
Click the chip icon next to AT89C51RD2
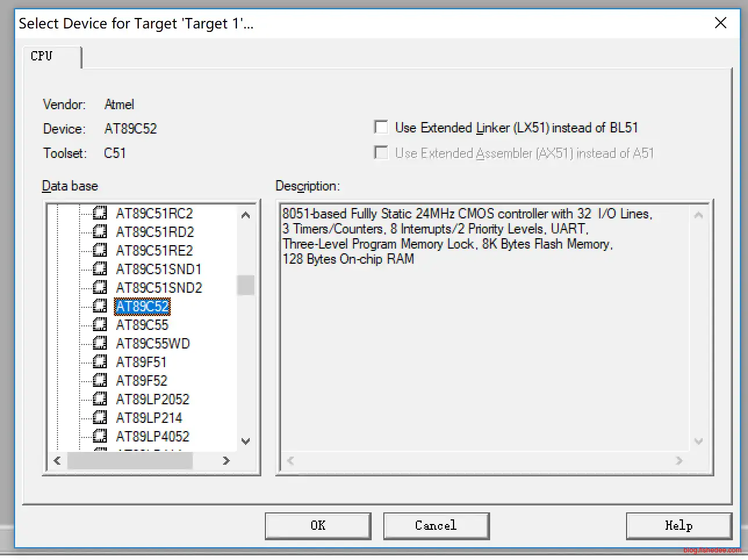tap(100, 232)
